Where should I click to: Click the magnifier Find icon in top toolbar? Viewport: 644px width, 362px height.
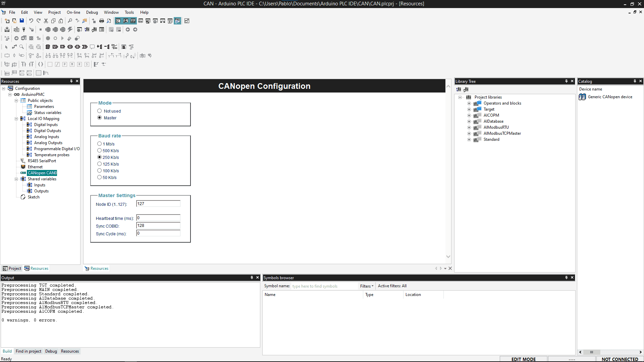(x=70, y=21)
